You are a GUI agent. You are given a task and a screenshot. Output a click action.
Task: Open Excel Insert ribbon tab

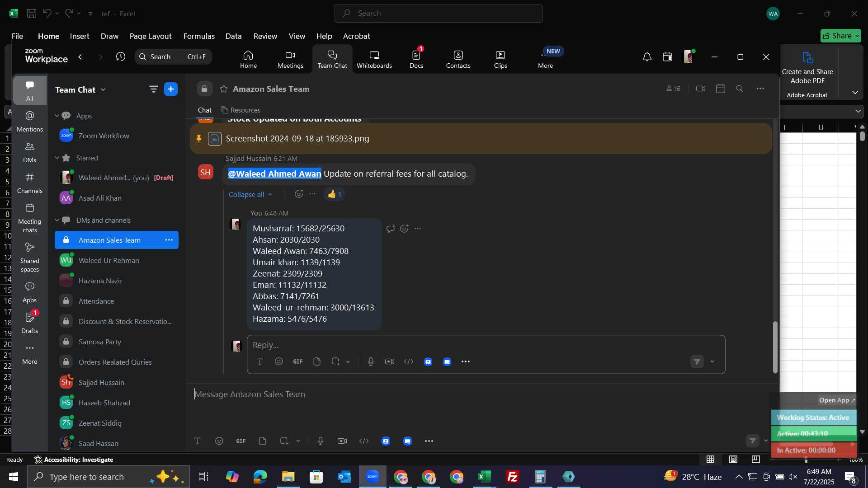click(80, 36)
